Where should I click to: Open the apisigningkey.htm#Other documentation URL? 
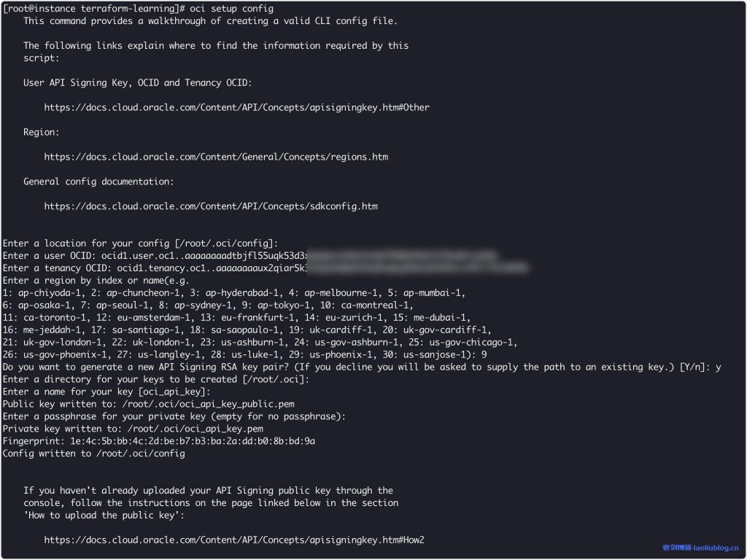point(236,107)
